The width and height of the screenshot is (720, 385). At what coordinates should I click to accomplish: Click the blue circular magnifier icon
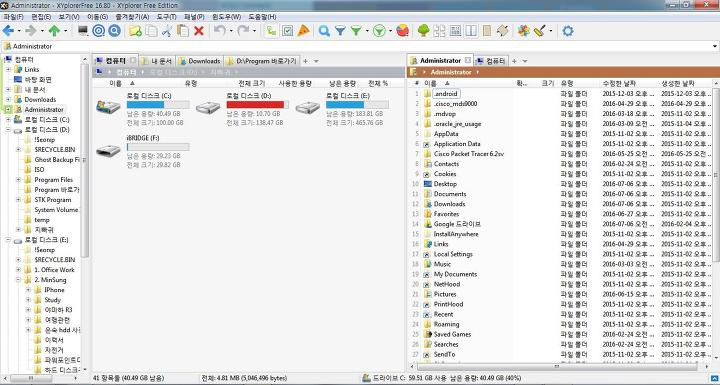tap(114, 31)
